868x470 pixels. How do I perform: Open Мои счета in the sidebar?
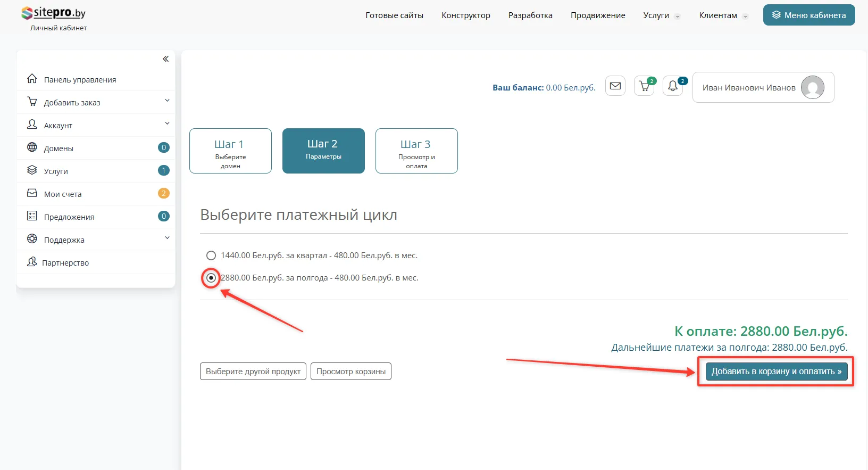click(x=63, y=194)
